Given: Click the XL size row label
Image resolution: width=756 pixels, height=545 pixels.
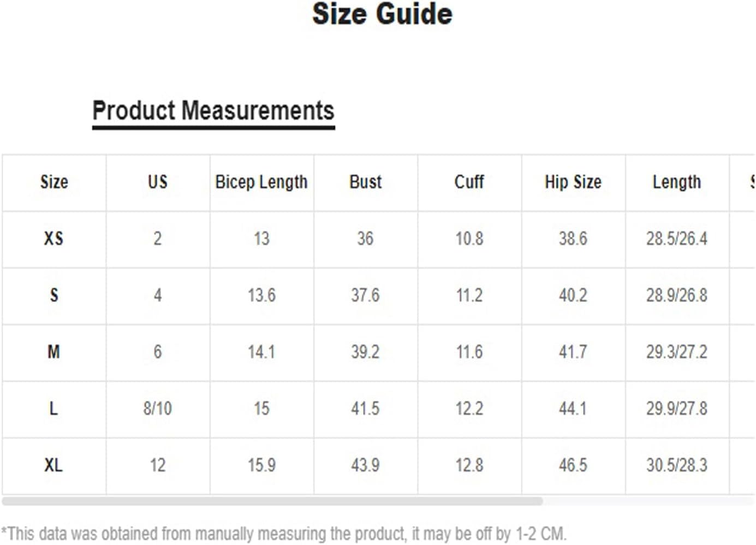Looking at the screenshot, I should click(53, 465).
